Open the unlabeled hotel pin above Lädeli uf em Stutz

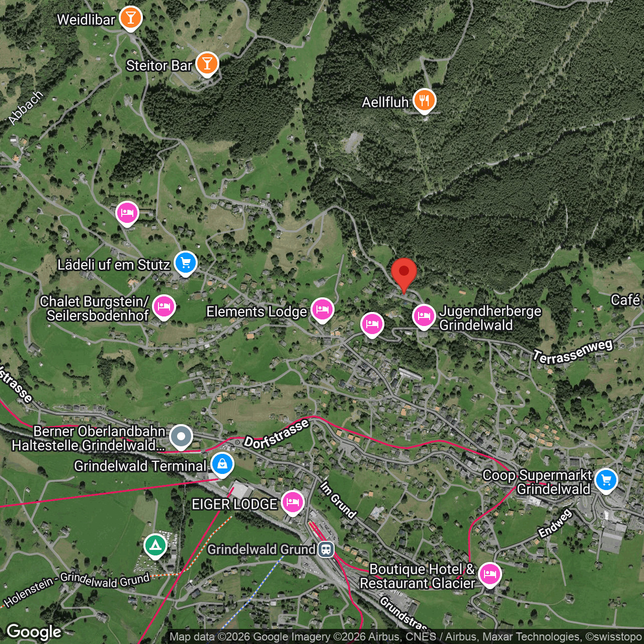pyautogui.click(x=127, y=214)
